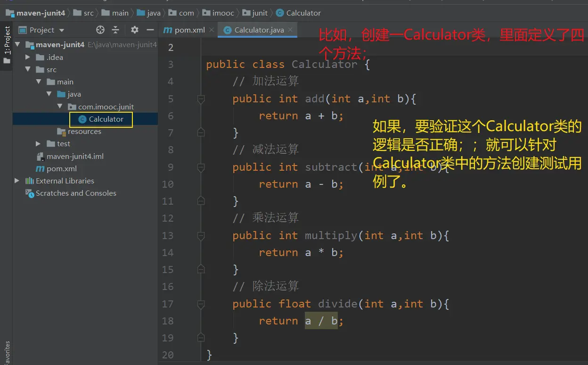Switch to the pom.xml tab

(189, 30)
